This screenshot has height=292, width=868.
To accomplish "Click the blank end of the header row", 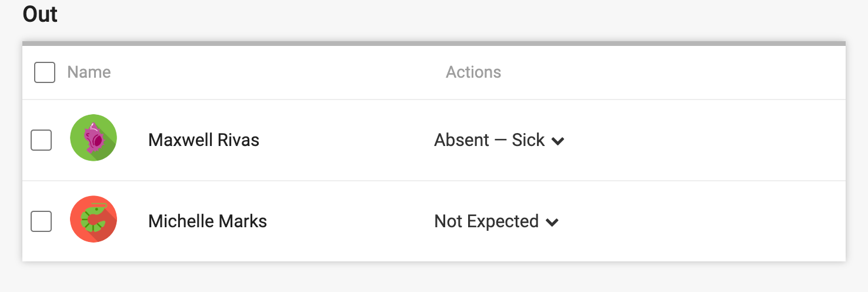I will click(676, 72).
